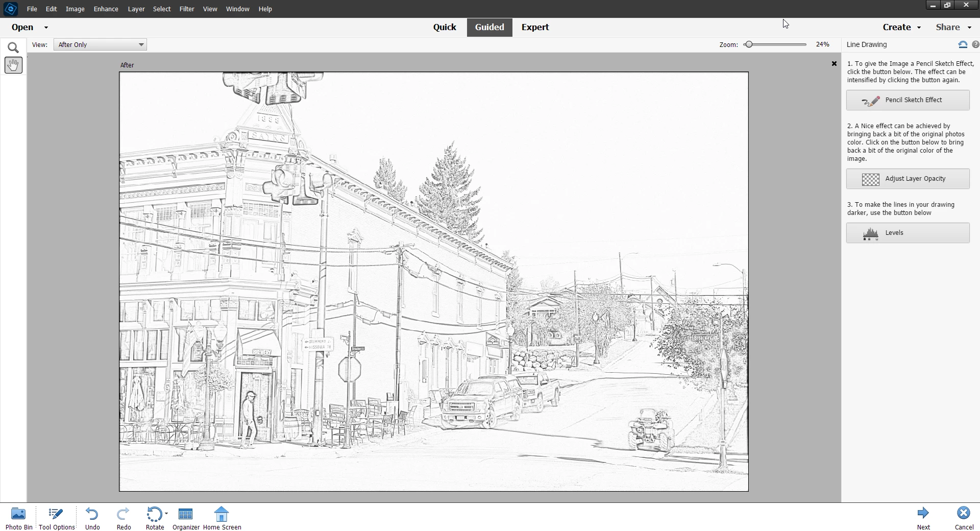Click the sketched photo preview
The image size is (980, 531).
(434, 282)
